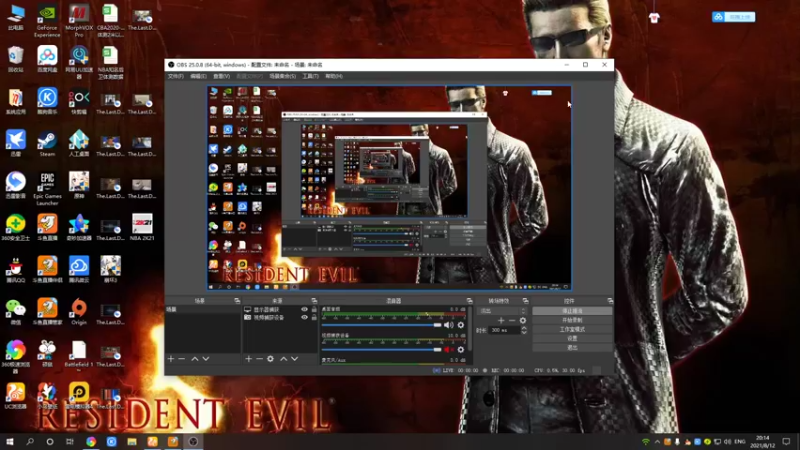Click Windows Start button
800x450 pixels.
tap(10, 441)
